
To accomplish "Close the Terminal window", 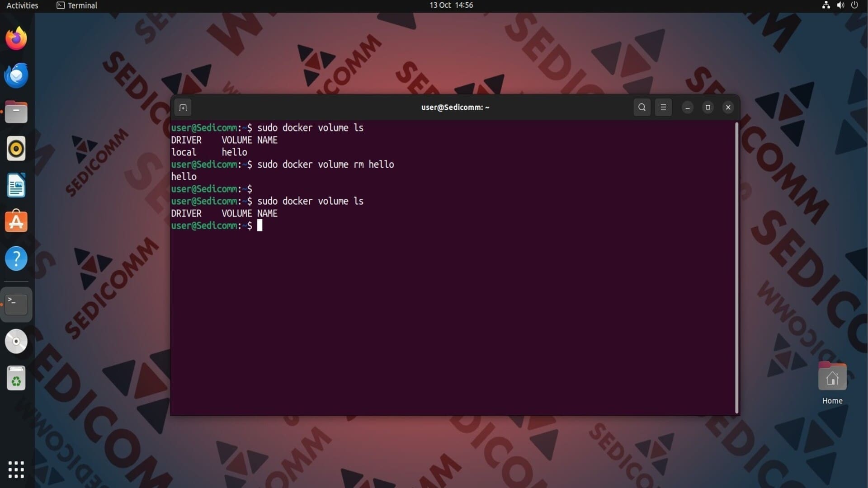I will (728, 108).
